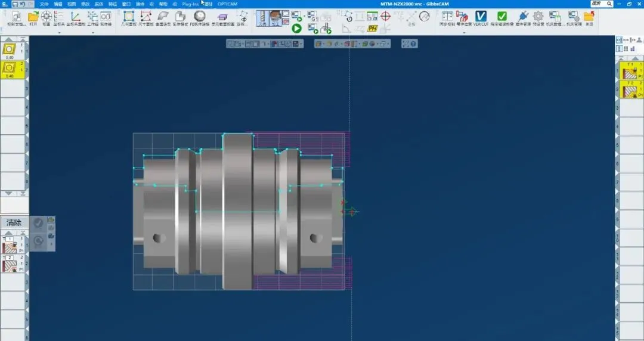The image size is (644, 341).
Task: Click the fit-view icon in viewport toolbar
Action: (405, 44)
